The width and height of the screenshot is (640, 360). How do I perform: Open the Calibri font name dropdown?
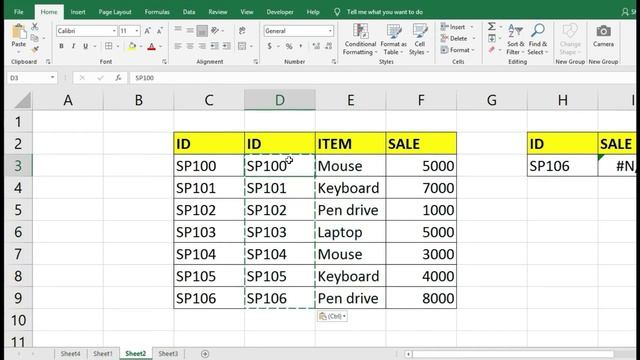(x=114, y=31)
